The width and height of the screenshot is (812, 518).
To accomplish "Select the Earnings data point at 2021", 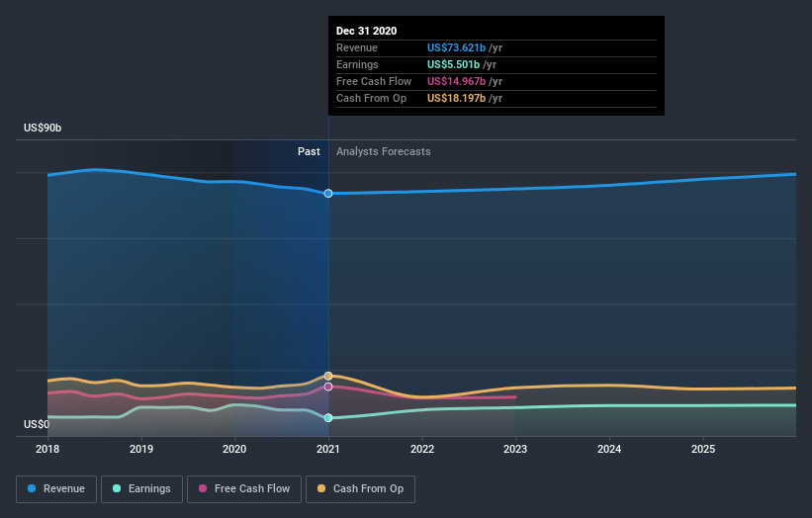I will (328, 417).
